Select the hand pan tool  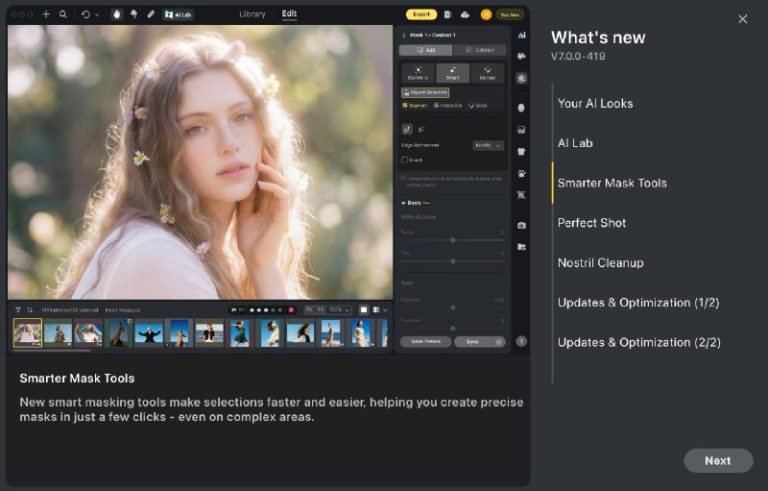click(x=117, y=14)
